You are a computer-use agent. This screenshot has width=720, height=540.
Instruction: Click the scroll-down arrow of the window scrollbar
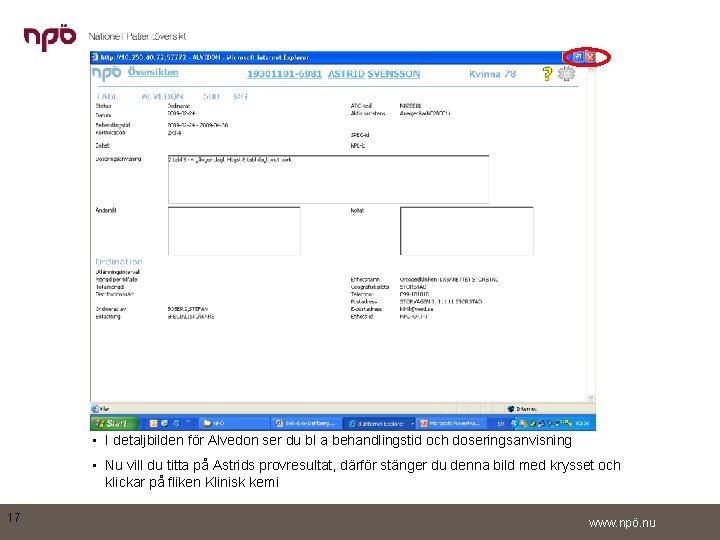(x=591, y=398)
